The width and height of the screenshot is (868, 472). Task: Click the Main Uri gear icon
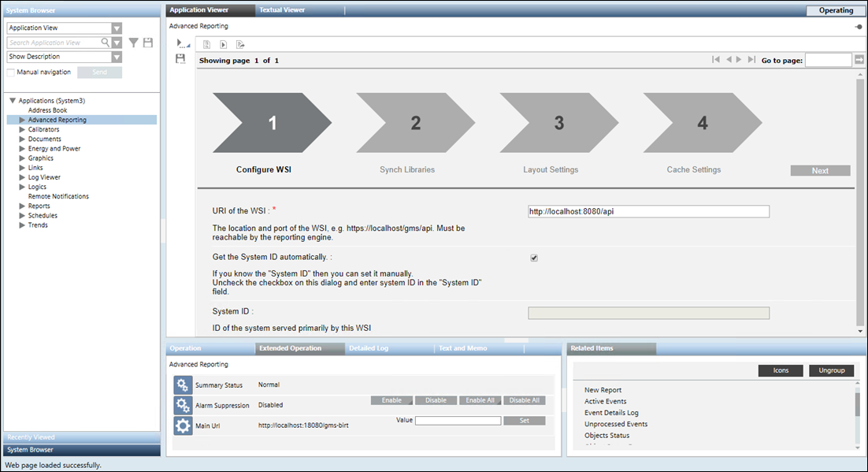click(x=183, y=426)
